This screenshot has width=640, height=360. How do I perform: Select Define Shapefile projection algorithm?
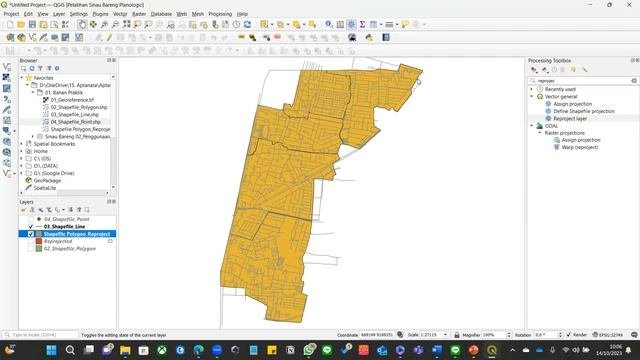coord(584,111)
